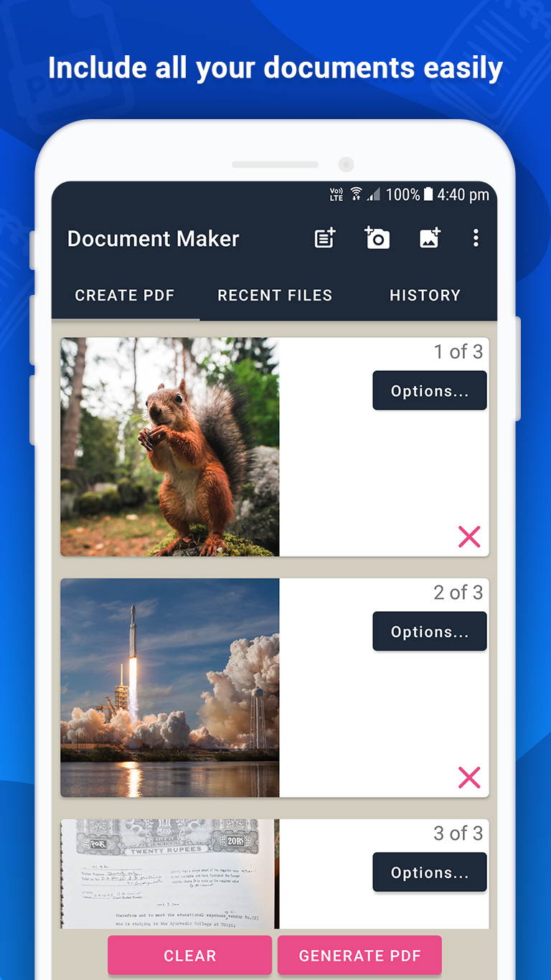
Task: Tap the add text document icon
Action: click(326, 238)
